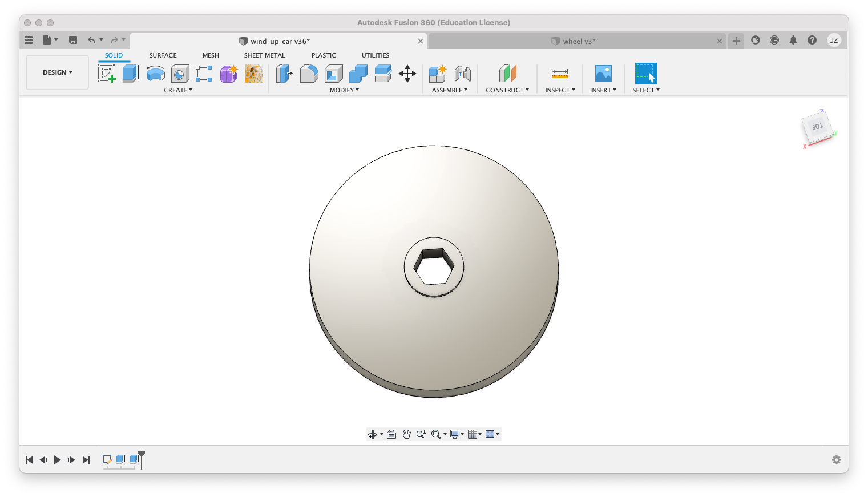The width and height of the screenshot is (868, 497).
Task: Open the Combine tool
Action: 358,74
